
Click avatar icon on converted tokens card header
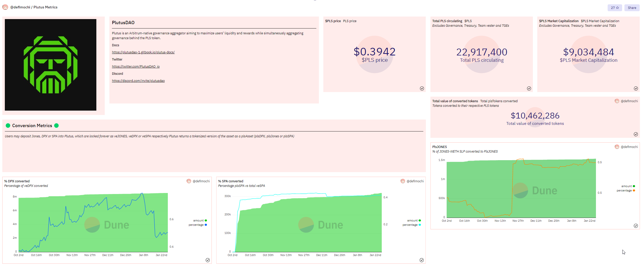click(617, 101)
